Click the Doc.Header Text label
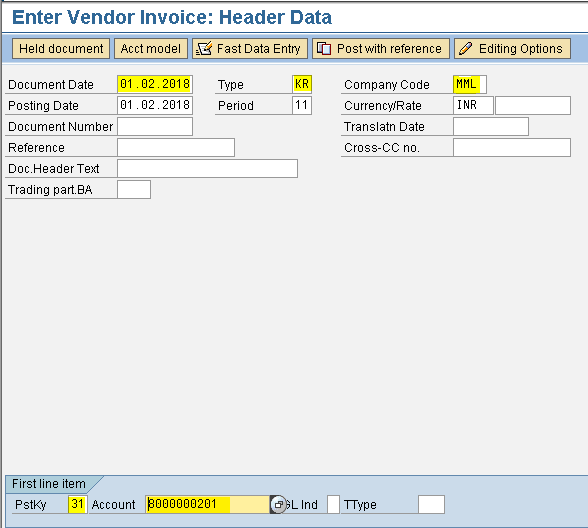The height and width of the screenshot is (528, 588). (54, 169)
